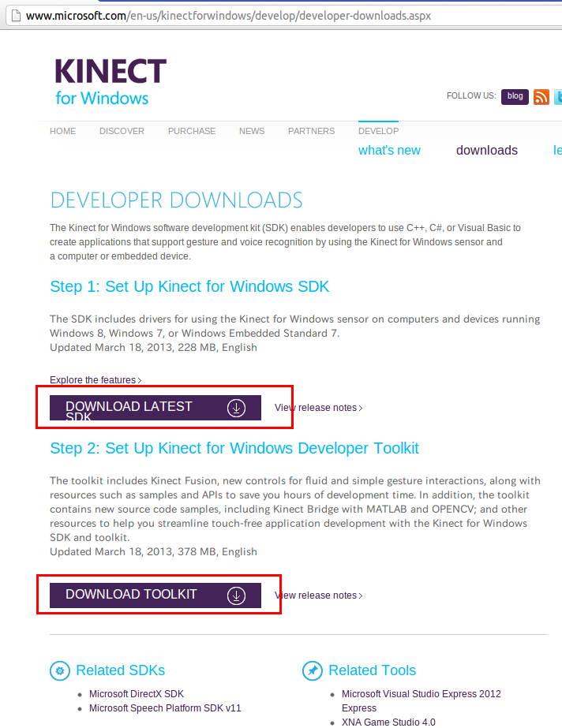Open Microsoft Visual Studio Express 2012 link

(x=421, y=700)
